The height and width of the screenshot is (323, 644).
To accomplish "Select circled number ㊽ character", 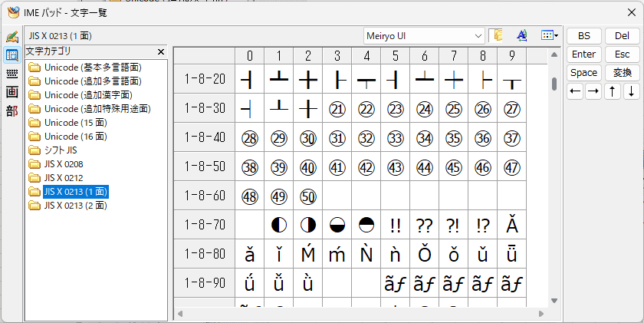I will tap(250, 196).
